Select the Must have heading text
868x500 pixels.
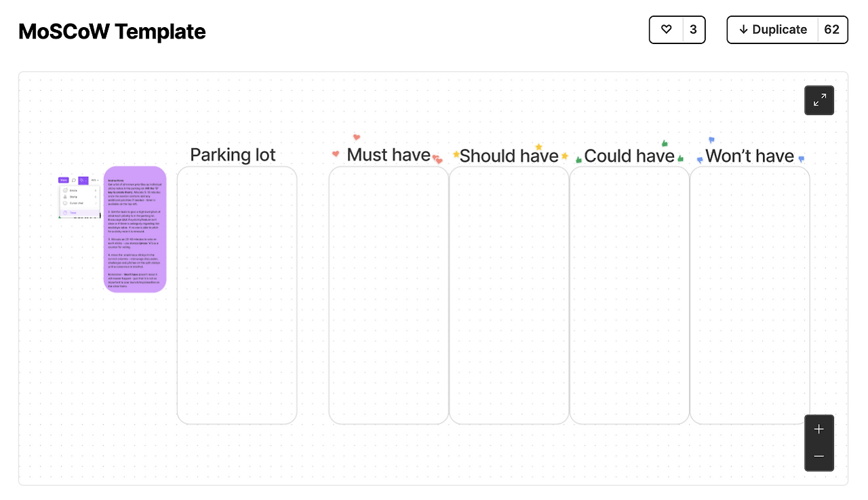point(389,155)
